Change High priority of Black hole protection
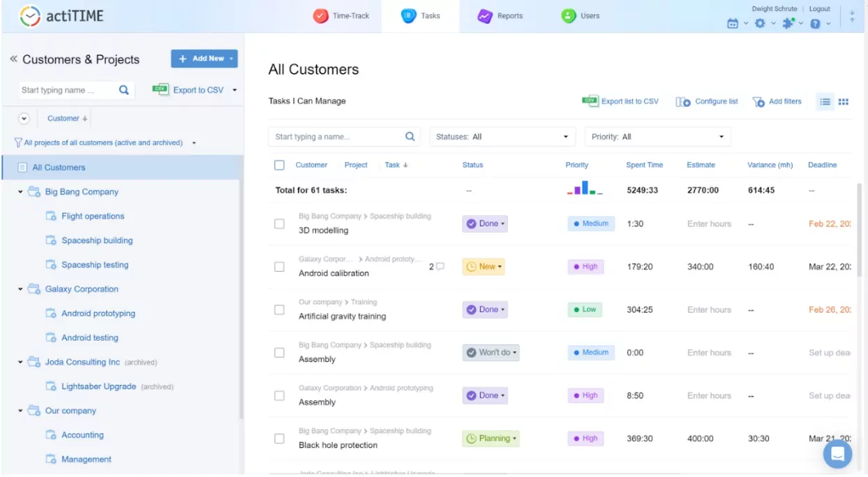The width and height of the screenshot is (868, 477). tap(585, 439)
